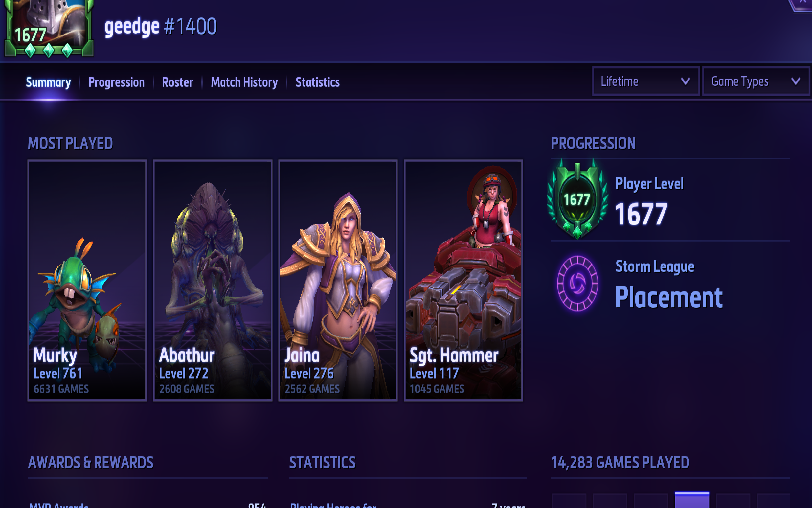
Task: Click the green Player Level 1677 emblem
Action: click(577, 199)
